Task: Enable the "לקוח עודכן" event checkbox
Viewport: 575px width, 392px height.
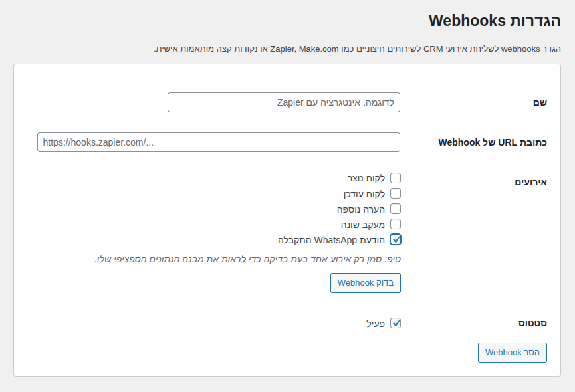Action: point(396,193)
